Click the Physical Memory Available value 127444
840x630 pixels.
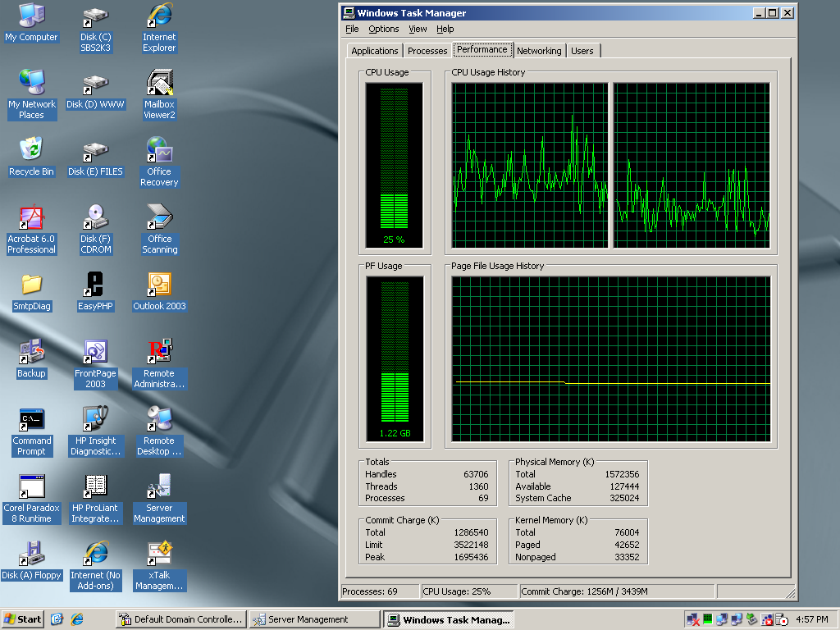point(624,486)
